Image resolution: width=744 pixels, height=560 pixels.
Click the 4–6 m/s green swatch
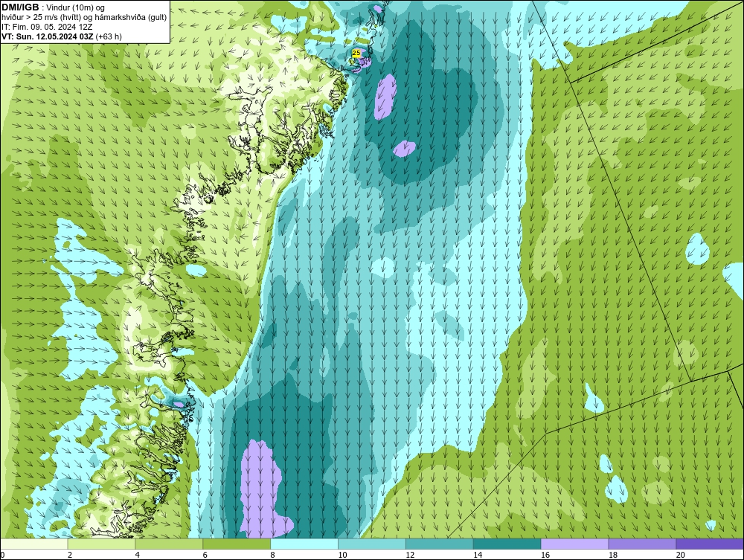click(169, 544)
